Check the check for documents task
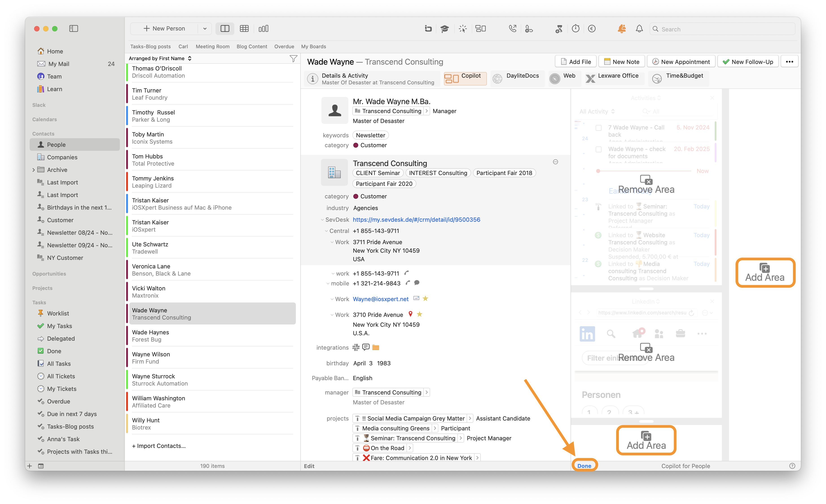The height and width of the screenshot is (504, 826). click(598, 149)
